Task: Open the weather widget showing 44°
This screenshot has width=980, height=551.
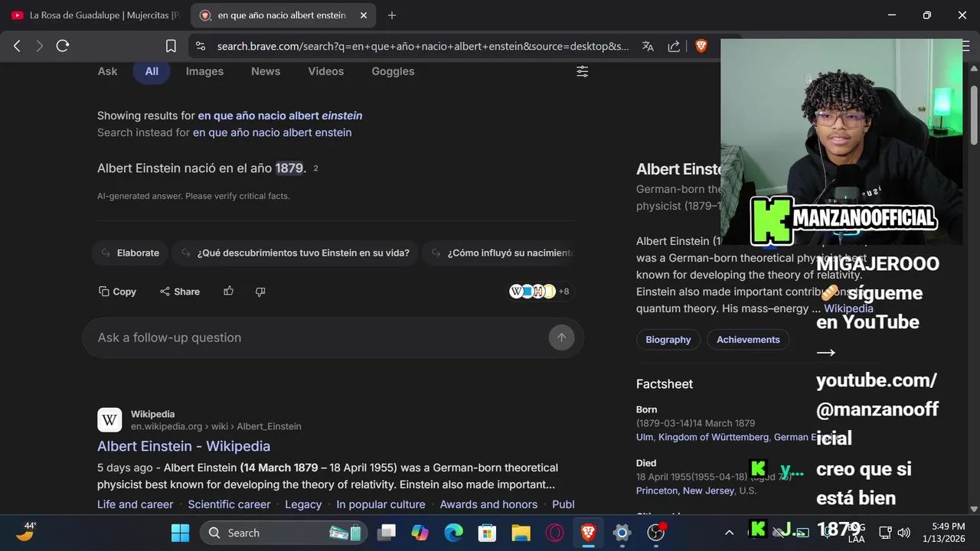Action: tap(26, 532)
